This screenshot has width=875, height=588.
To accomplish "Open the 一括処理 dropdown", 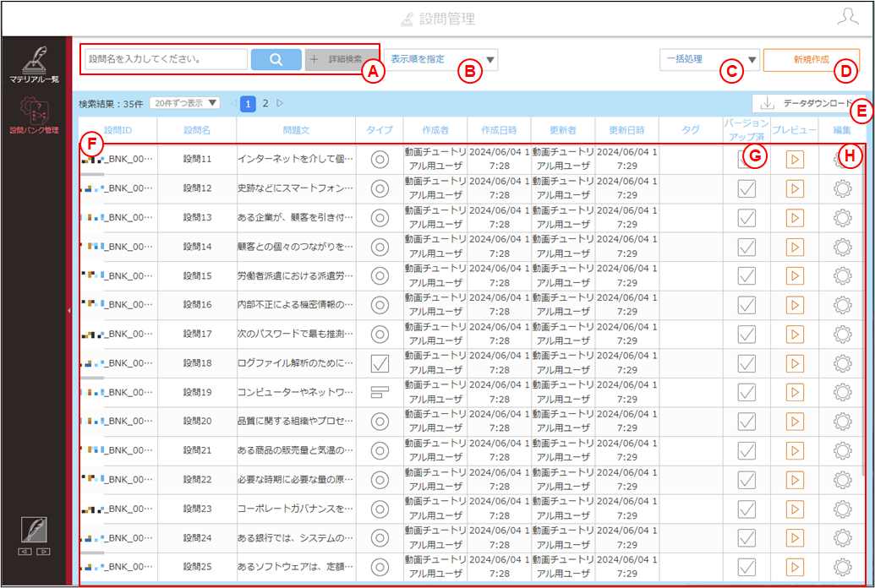I will pyautogui.click(x=709, y=59).
